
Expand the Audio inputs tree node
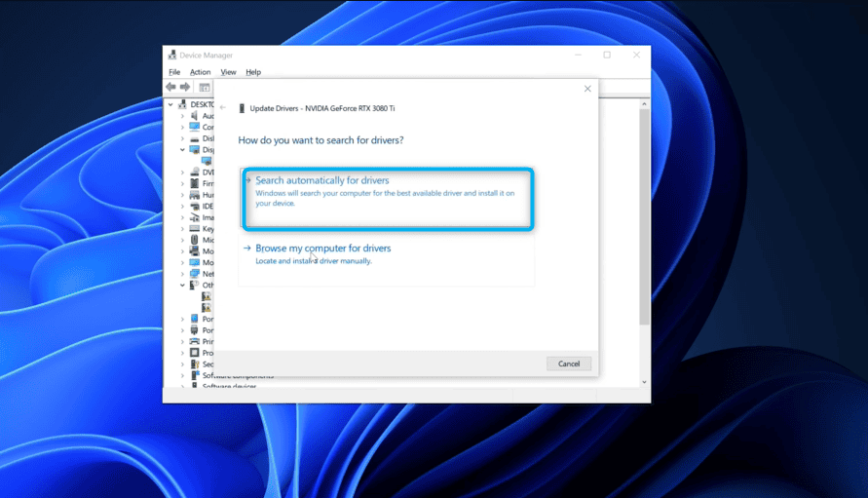pos(182,116)
